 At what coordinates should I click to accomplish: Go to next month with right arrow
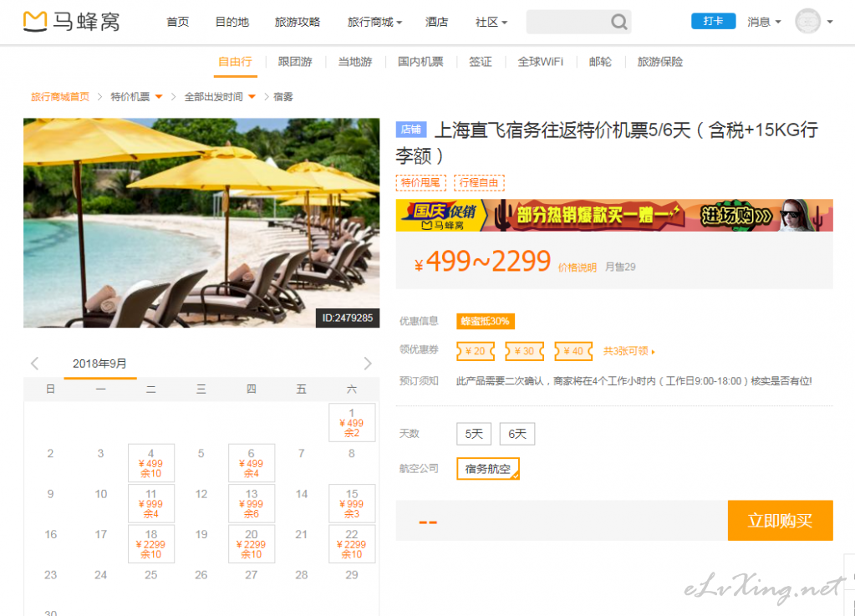(x=368, y=364)
